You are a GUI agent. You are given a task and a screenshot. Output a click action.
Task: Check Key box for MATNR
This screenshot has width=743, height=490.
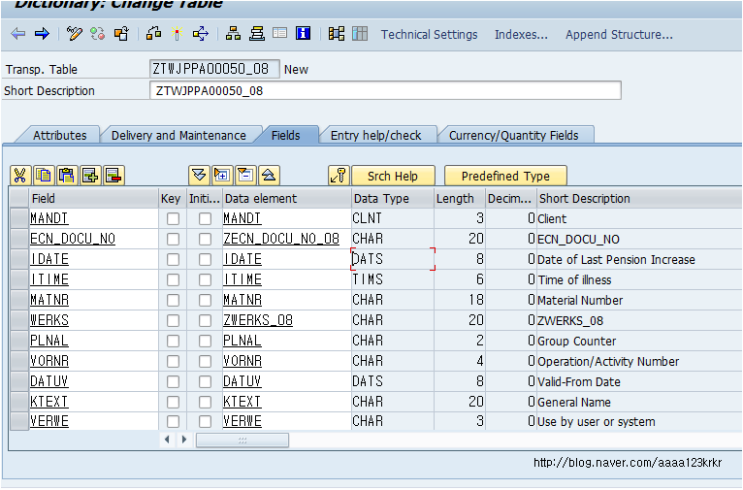coord(173,300)
